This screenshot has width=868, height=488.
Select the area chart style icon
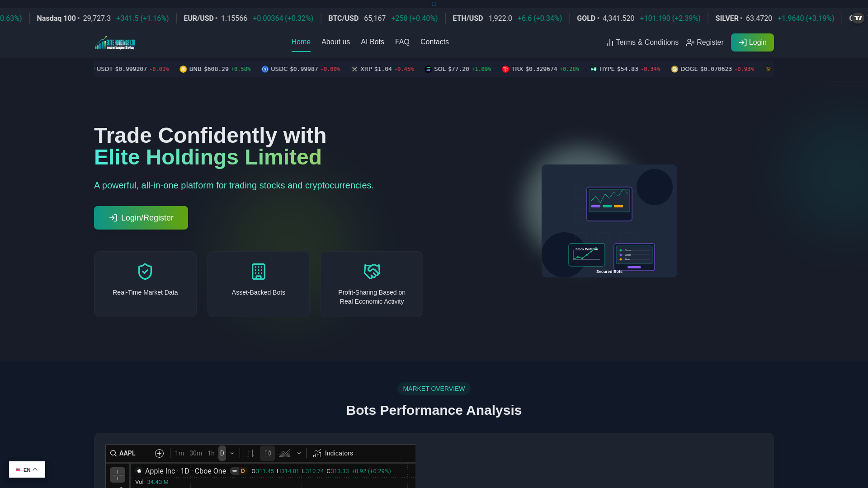pos(285,453)
